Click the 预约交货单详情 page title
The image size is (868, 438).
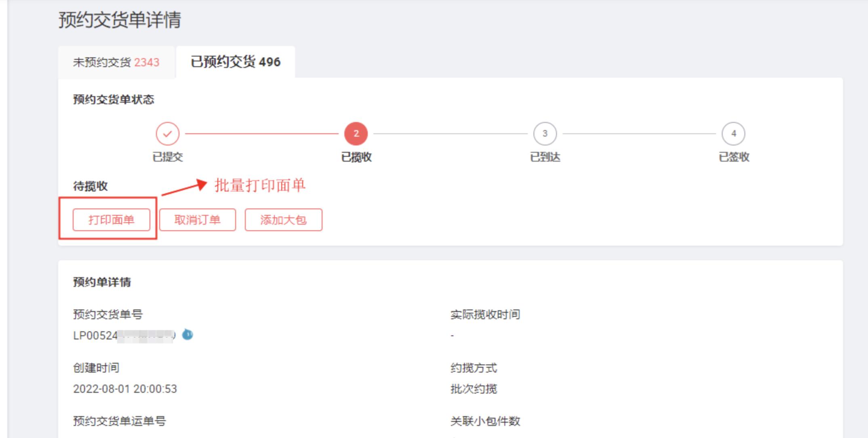120,17
